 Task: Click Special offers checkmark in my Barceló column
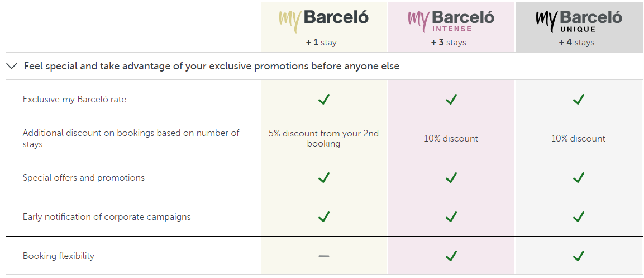click(324, 178)
